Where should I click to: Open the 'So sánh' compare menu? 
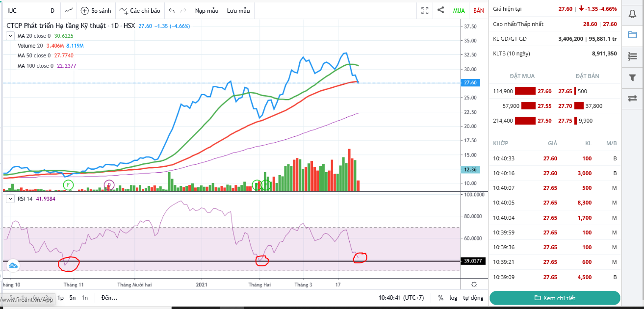point(96,10)
